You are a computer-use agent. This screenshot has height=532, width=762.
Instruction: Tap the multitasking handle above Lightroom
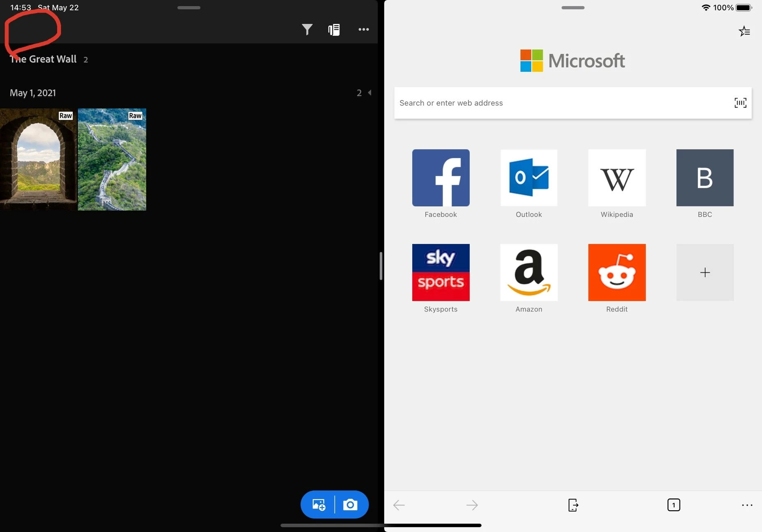(189, 7)
